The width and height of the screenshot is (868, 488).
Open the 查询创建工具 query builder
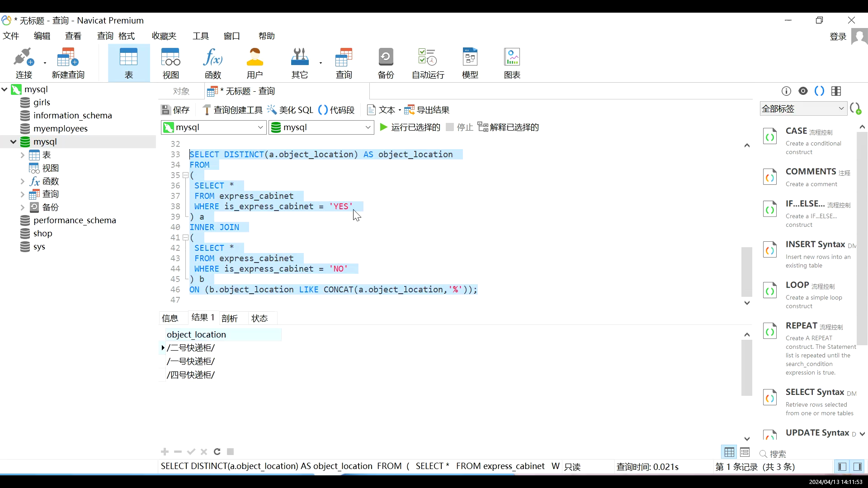232,110
